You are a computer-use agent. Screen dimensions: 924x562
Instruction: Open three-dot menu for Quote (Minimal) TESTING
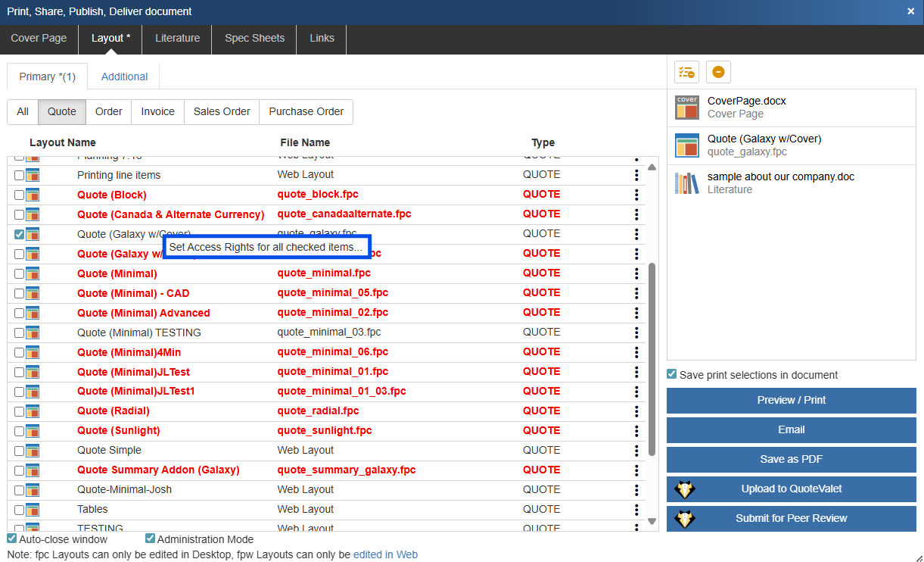tap(636, 333)
